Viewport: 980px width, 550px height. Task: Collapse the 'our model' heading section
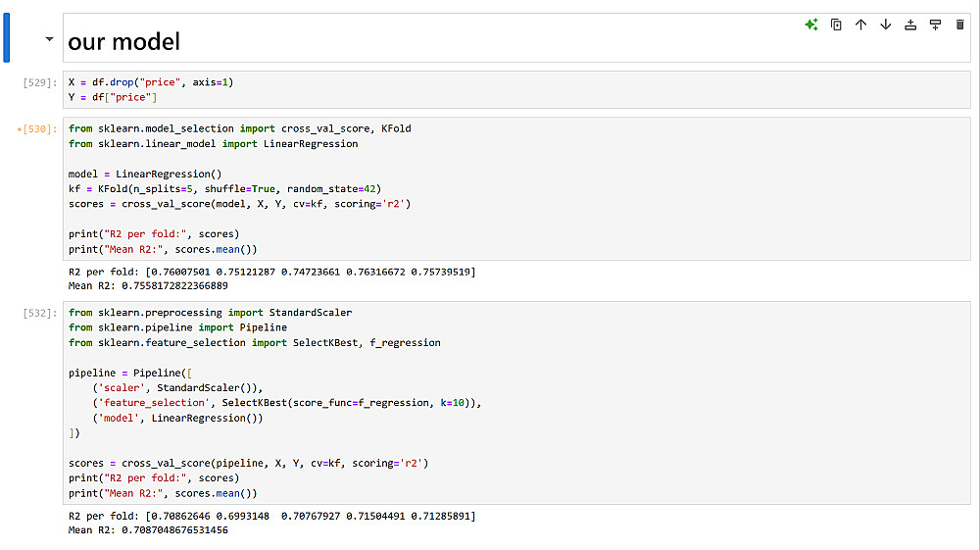tap(49, 39)
